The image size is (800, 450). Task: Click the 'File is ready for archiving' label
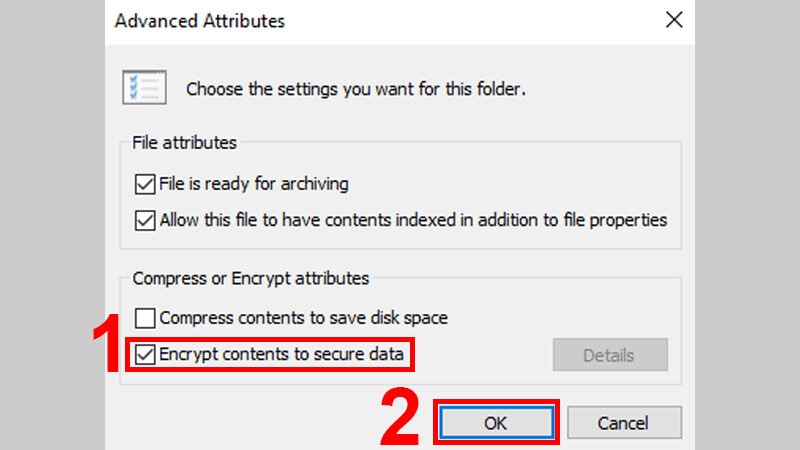(254, 184)
